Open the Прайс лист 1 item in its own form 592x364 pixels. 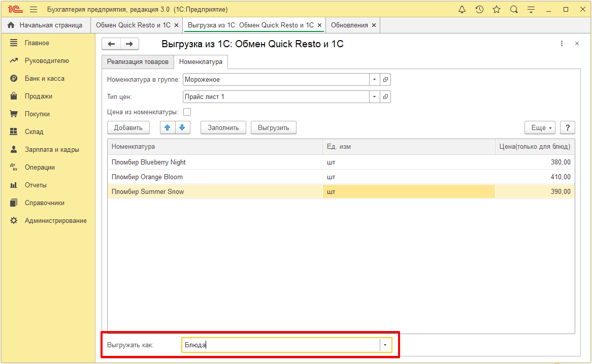click(x=385, y=96)
